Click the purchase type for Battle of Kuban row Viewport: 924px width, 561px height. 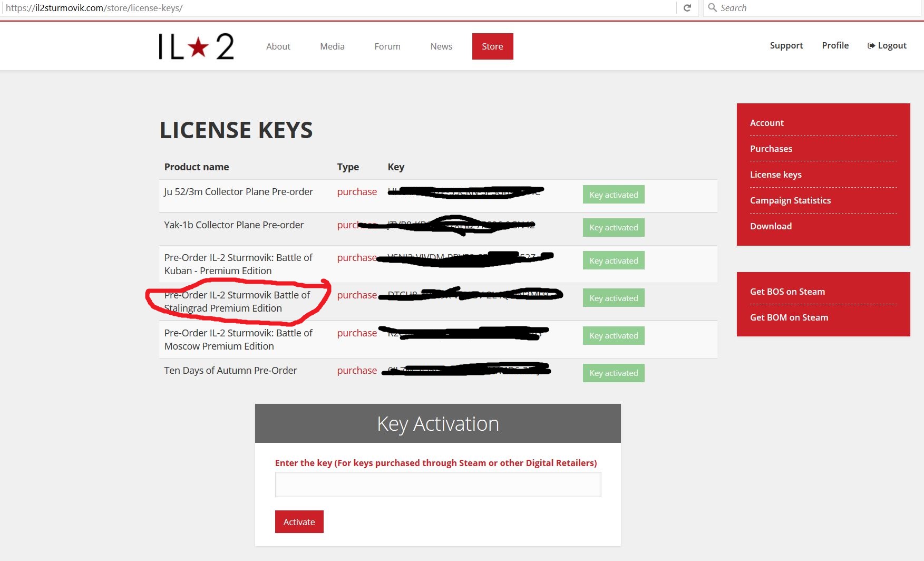click(357, 258)
